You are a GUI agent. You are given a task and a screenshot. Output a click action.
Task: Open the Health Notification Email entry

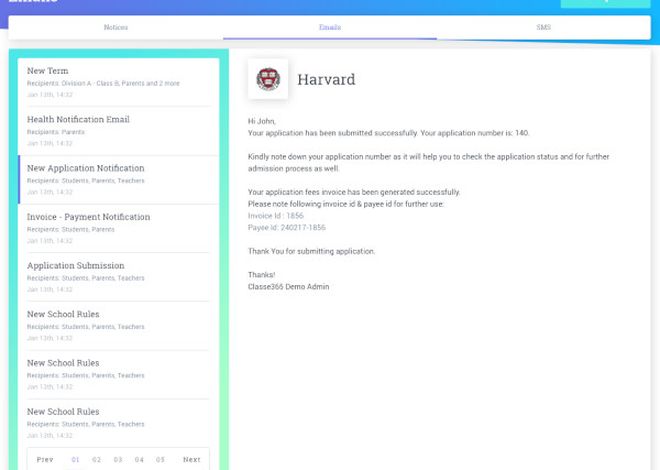pos(118,131)
